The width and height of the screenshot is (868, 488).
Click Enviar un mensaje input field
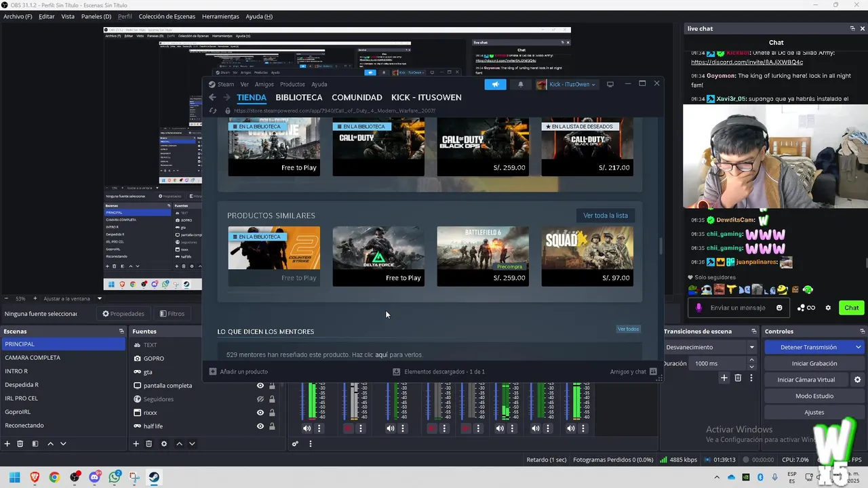(738, 308)
